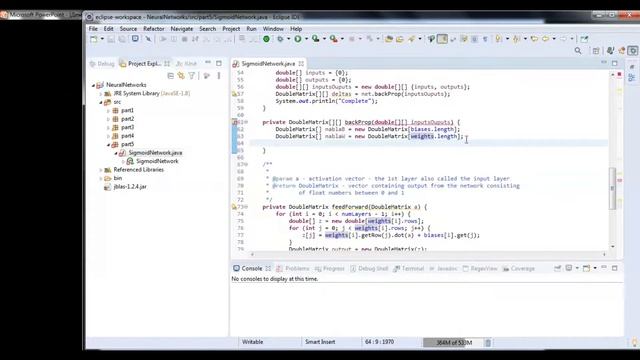The height and width of the screenshot is (360, 640).
Task: Click the New Java Package icon
Action: tap(389, 39)
